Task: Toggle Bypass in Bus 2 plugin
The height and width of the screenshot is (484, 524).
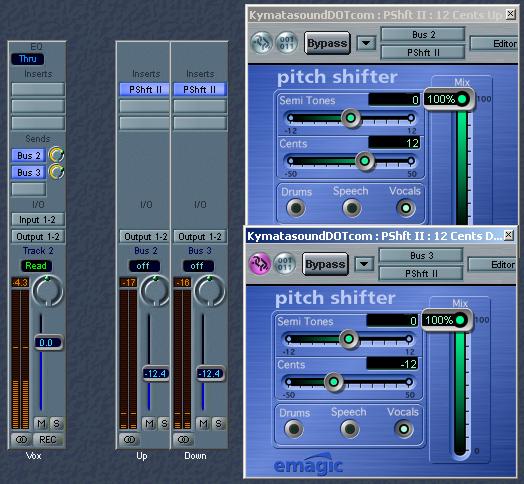Action: [x=327, y=43]
